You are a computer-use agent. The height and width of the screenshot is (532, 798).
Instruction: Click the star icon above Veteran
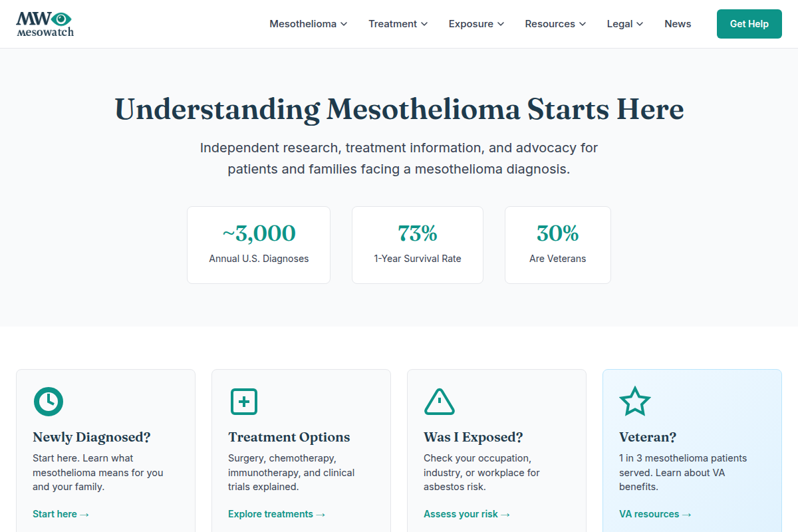(x=635, y=401)
